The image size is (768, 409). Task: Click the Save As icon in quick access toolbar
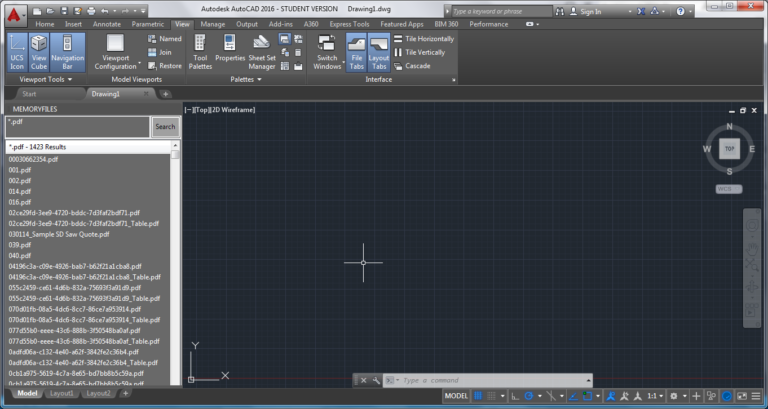[77, 11]
